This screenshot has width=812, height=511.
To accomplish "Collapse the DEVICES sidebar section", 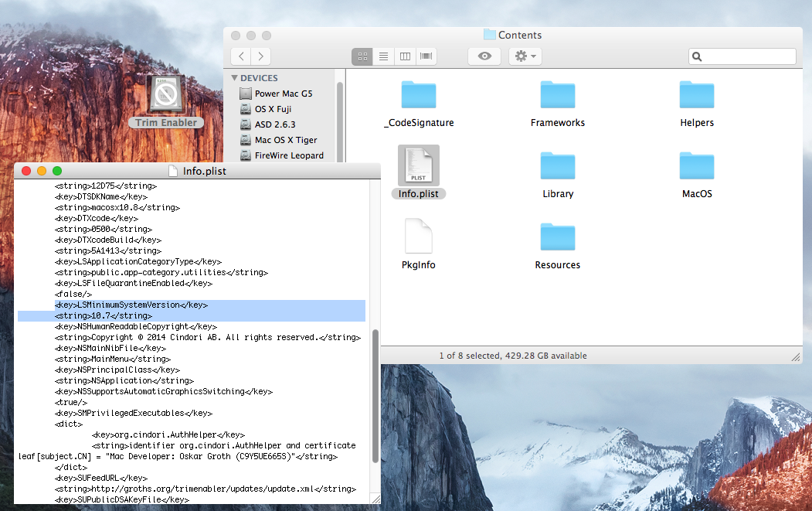I will [x=235, y=78].
